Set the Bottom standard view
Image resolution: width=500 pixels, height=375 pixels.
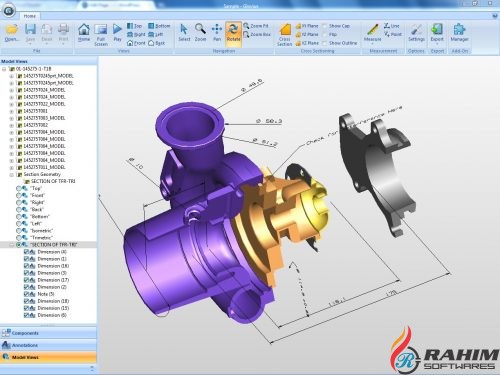159,26
